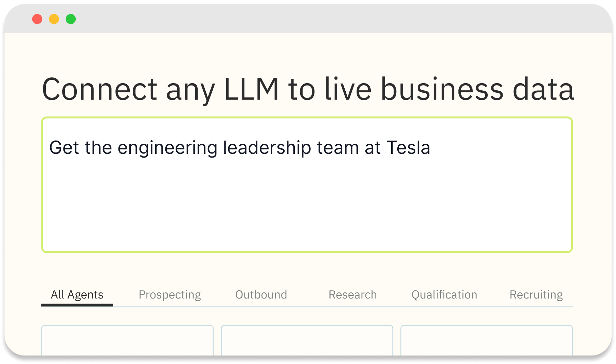Switch to the Prospecting tab
This screenshot has width=616, height=364.
170,295
